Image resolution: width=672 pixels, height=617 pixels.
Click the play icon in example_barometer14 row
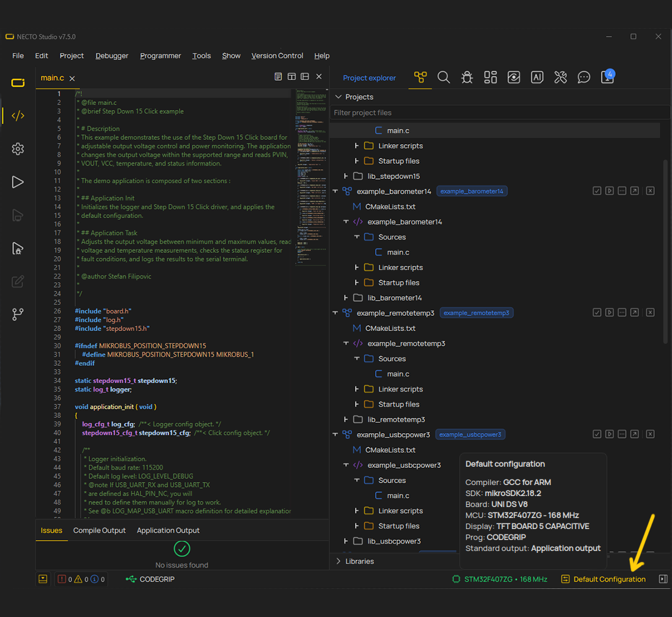tap(610, 191)
